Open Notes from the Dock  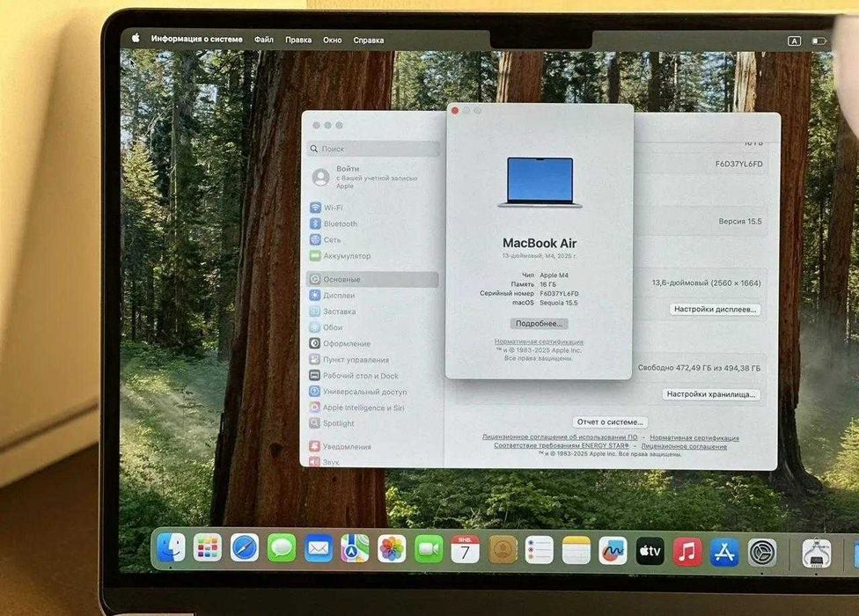coord(576,551)
